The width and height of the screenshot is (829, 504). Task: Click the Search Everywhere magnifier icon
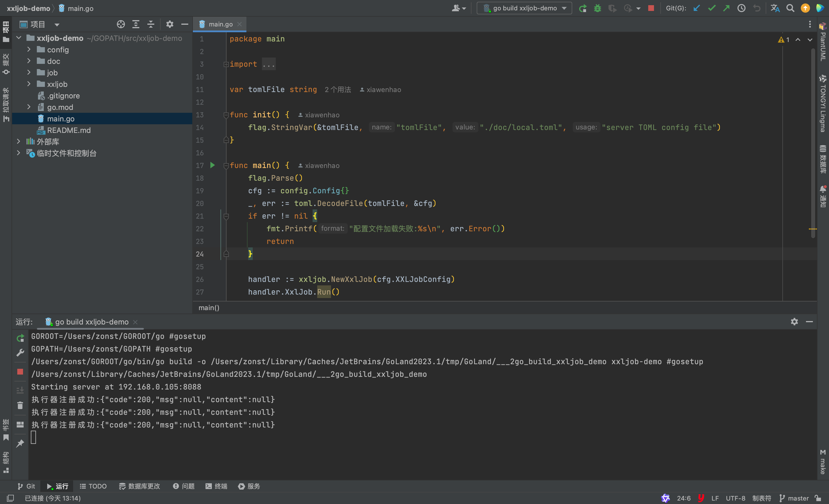(790, 8)
